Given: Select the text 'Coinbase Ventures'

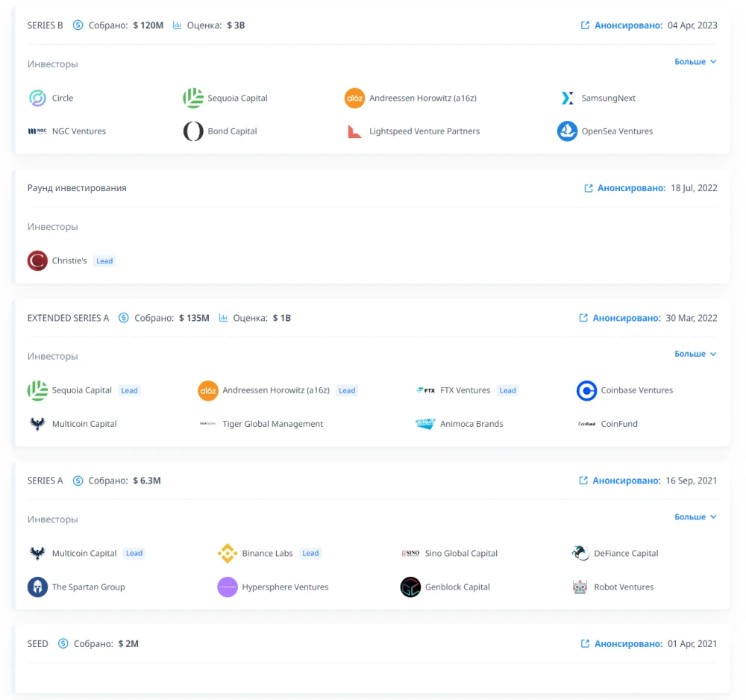Looking at the screenshot, I should pos(636,391).
